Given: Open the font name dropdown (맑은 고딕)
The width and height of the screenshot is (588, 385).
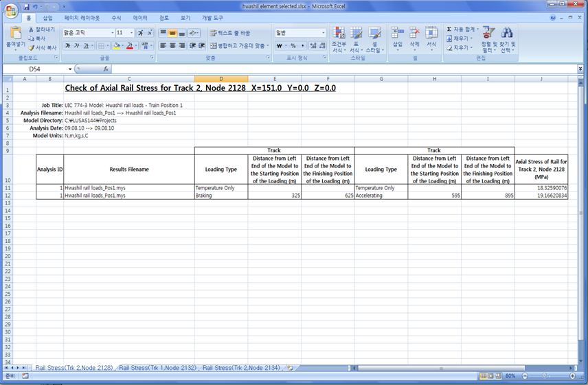Looking at the screenshot, I should 112,33.
